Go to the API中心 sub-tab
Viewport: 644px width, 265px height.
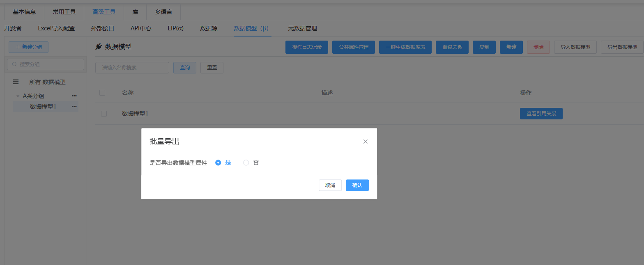141,28
